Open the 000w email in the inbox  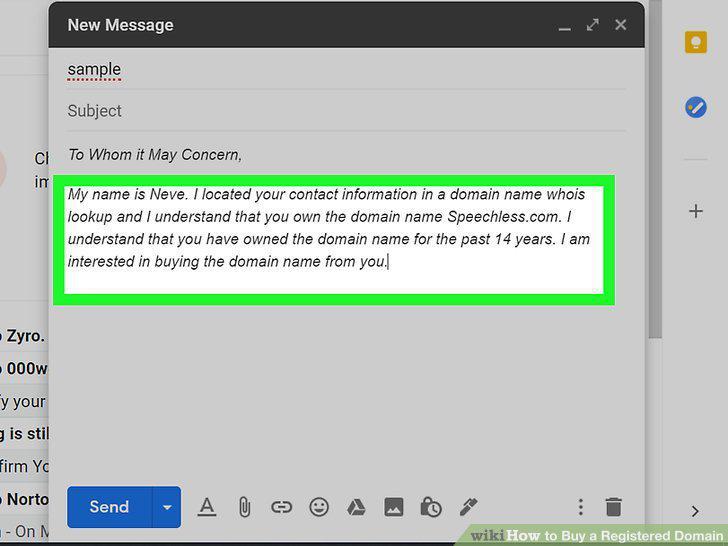click(x=24, y=369)
